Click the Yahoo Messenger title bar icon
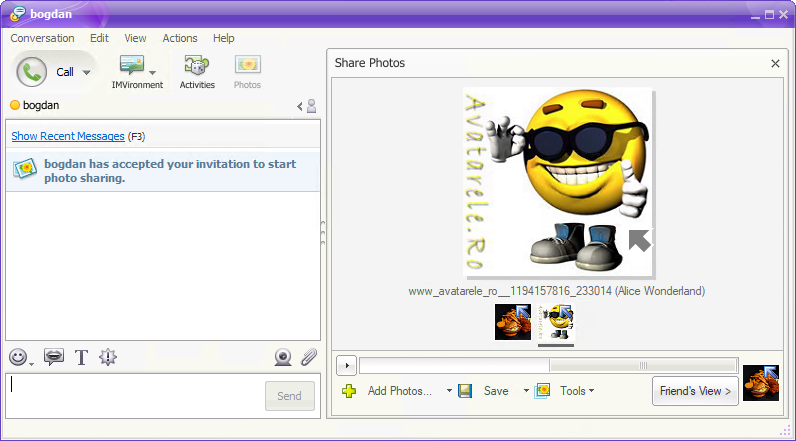The height and width of the screenshot is (441, 796). [x=18, y=14]
